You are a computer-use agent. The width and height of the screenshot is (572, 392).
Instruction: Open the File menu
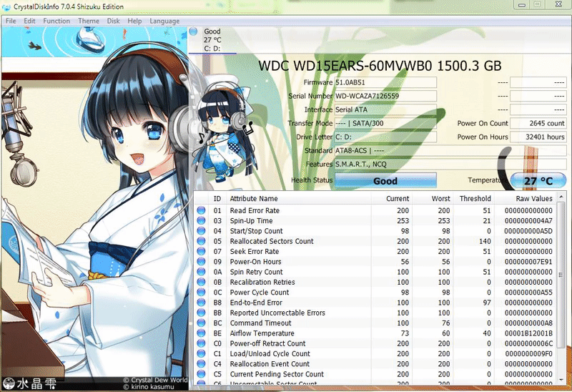point(11,21)
